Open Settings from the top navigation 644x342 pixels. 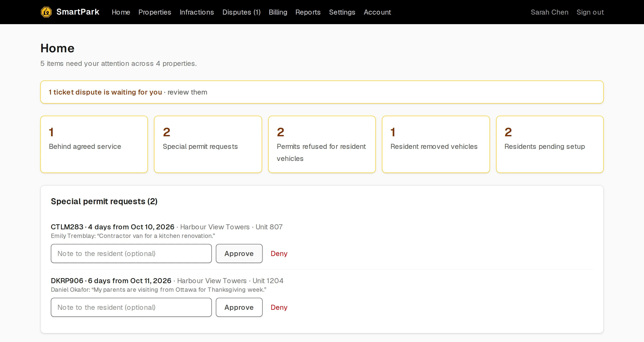click(x=342, y=12)
